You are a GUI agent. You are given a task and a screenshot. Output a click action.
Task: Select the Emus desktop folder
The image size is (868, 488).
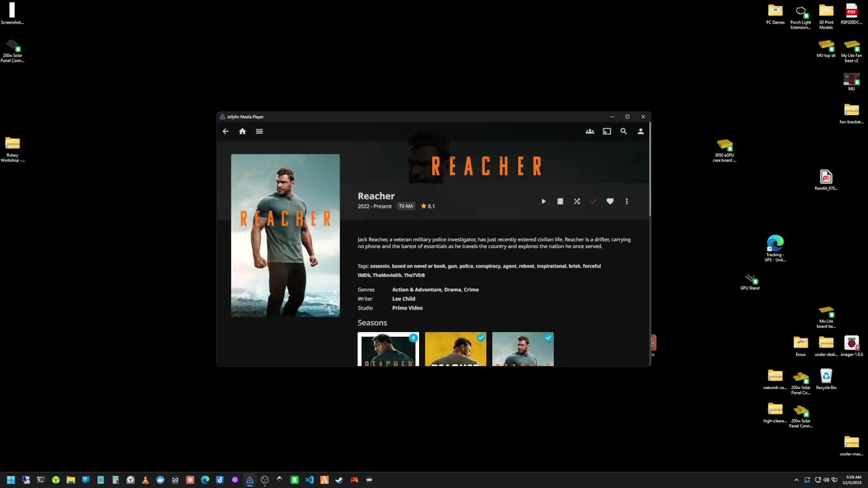[x=801, y=346]
